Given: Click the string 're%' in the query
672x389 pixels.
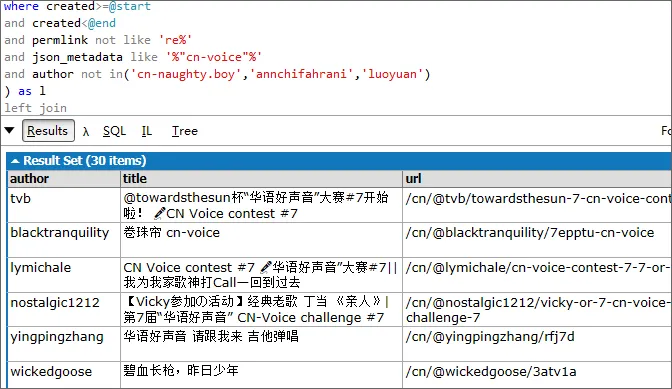Looking at the screenshot, I should [x=175, y=40].
